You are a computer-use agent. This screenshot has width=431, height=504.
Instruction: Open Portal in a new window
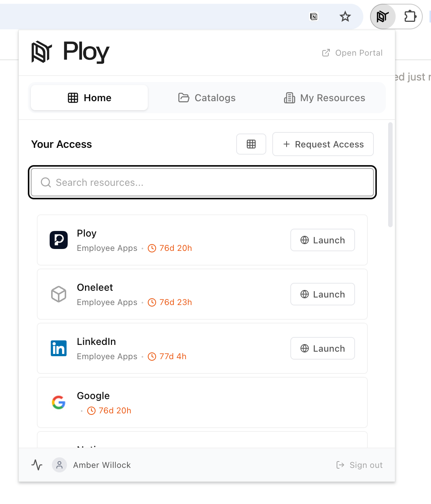pyautogui.click(x=352, y=53)
